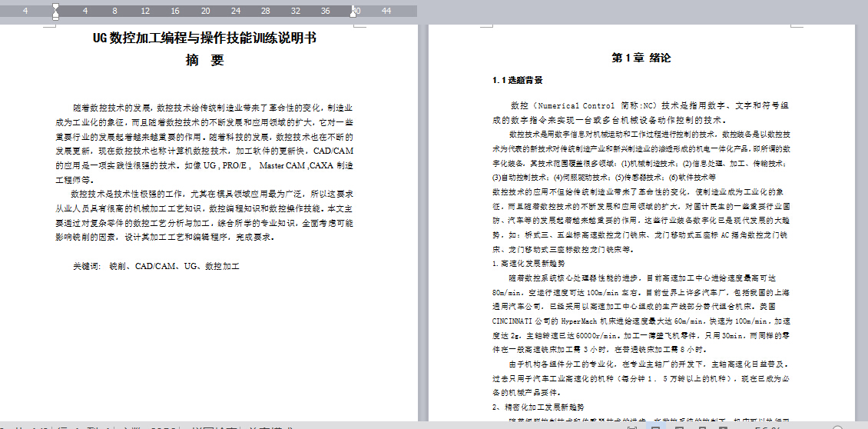Click the line beginning '床、龙门移动式三座标数控龙门铣床等'

[563, 249]
